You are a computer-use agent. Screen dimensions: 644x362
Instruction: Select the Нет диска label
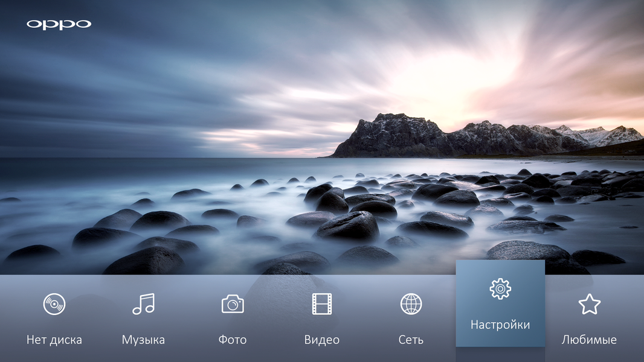(54, 340)
